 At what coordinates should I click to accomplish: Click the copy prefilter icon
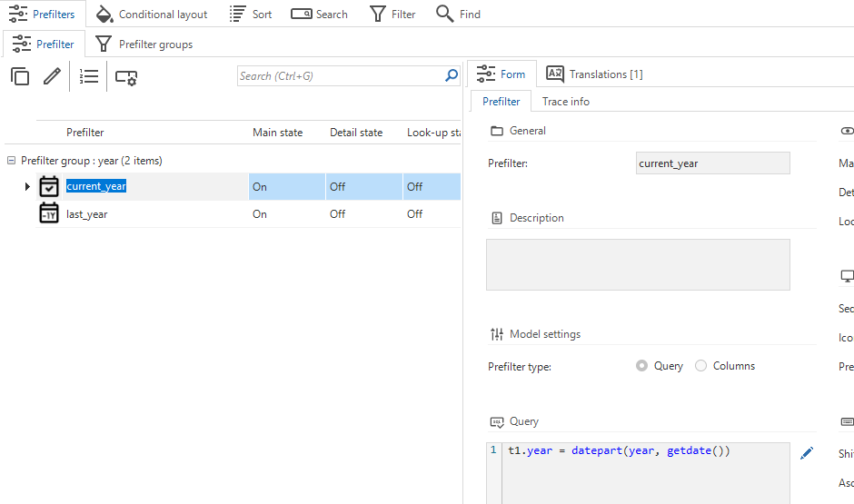click(x=20, y=76)
